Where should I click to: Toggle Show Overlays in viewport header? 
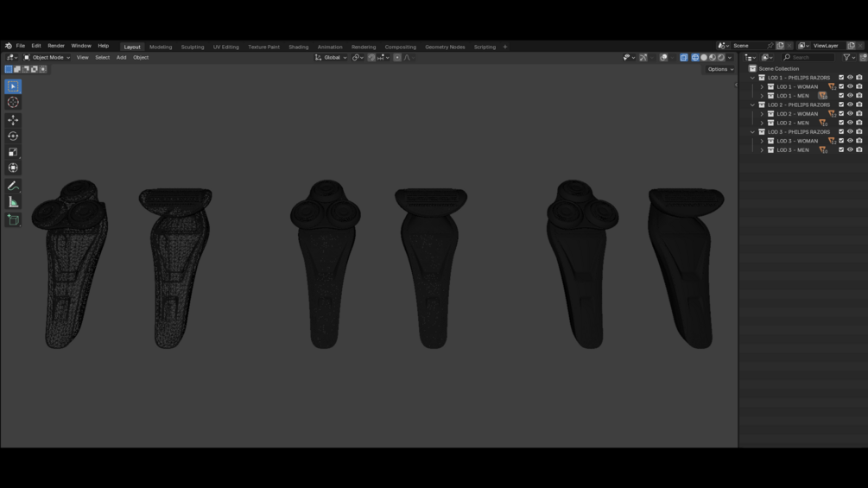click(663, 58)
